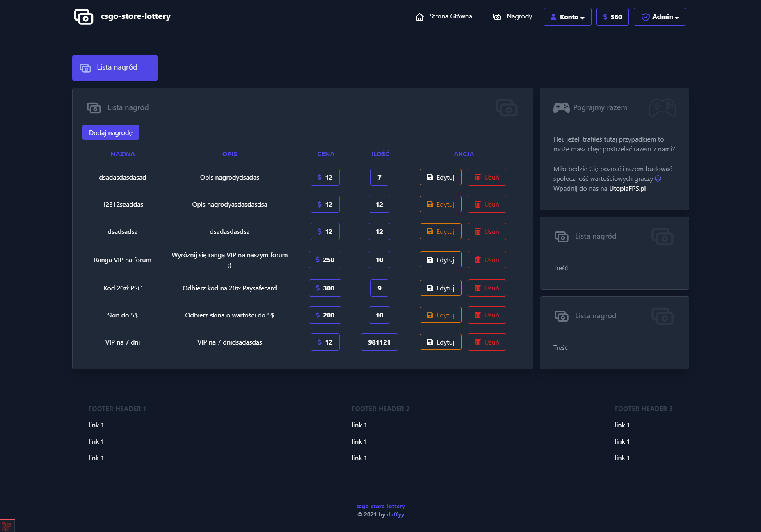Edit the dsadasdasdasad reward
The width and height of the screenshot is (761, 532).
(441, 177)
